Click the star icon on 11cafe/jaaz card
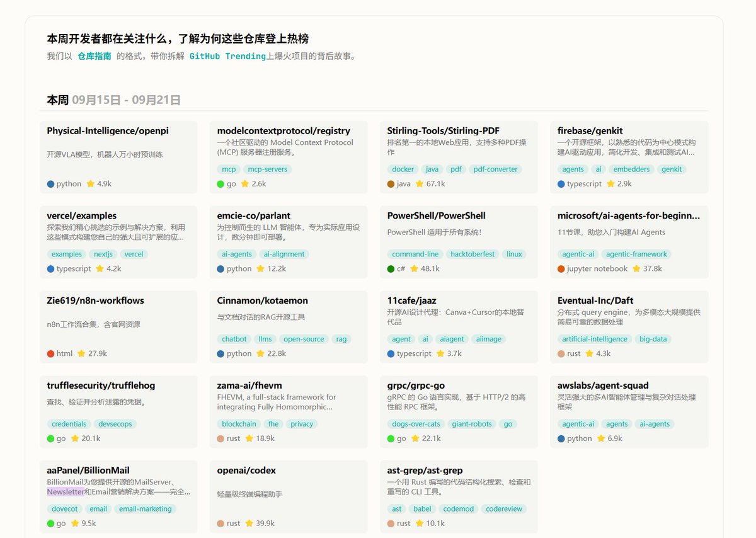The image size is (756, 538). [x=440, y=354]
